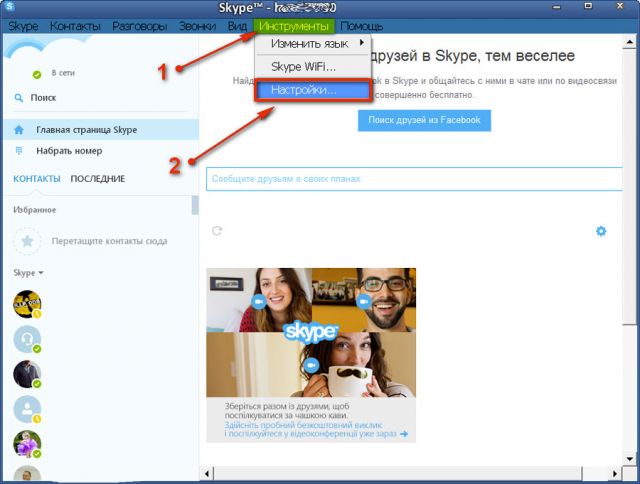The image size is (640, 484).
Task: Click the Инструменты menu
Action: pos(294,26)
